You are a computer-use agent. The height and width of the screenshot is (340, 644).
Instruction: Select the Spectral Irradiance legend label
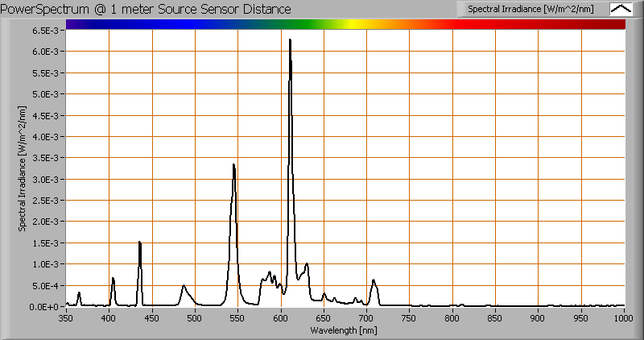tap(531, 9)
